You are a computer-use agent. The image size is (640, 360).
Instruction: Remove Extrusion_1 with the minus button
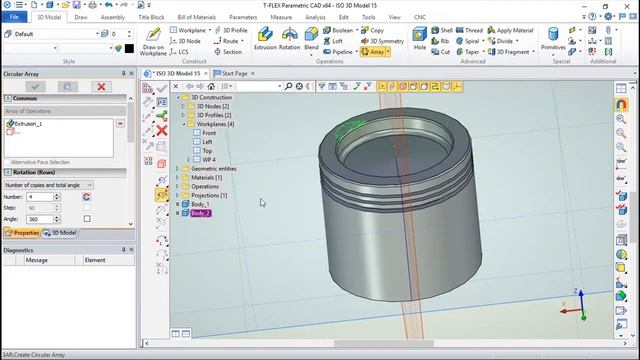point(120,123)
